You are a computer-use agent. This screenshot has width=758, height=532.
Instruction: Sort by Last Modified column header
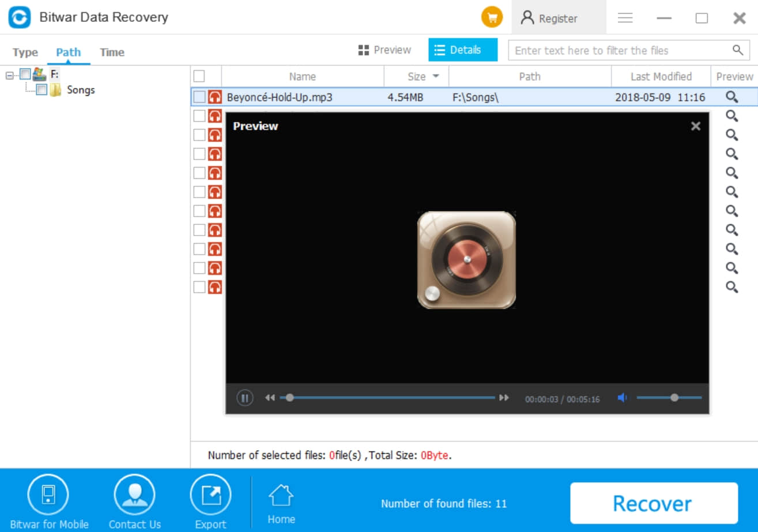(661, 76)
